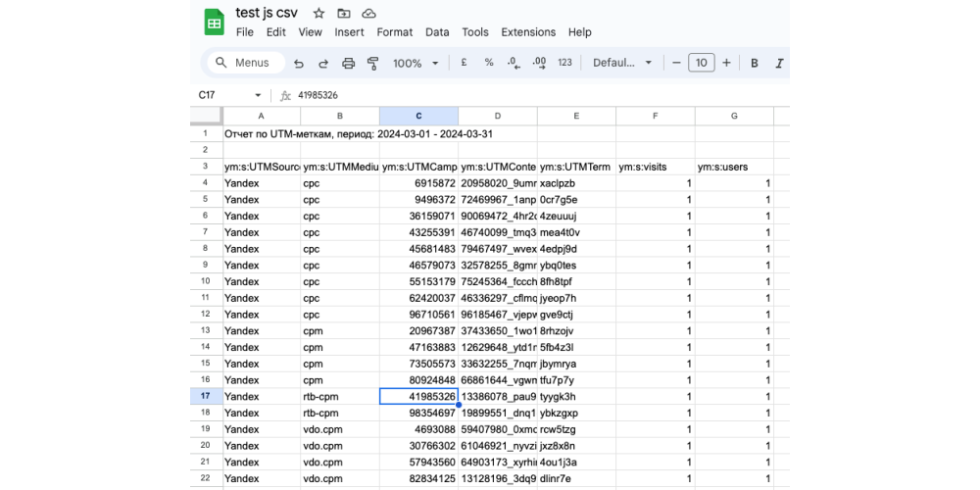Open the File menu

pos(244,32)
